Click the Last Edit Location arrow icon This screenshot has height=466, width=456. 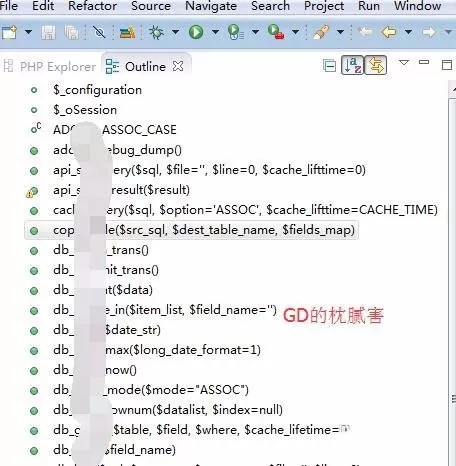365,32
